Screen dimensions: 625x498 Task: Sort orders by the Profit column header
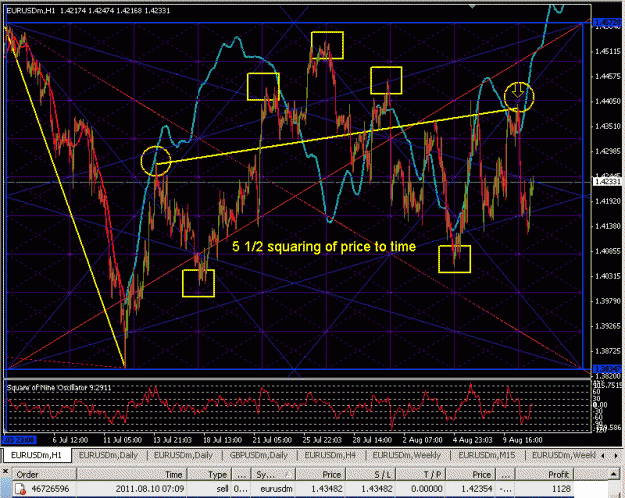click(544, 474)
